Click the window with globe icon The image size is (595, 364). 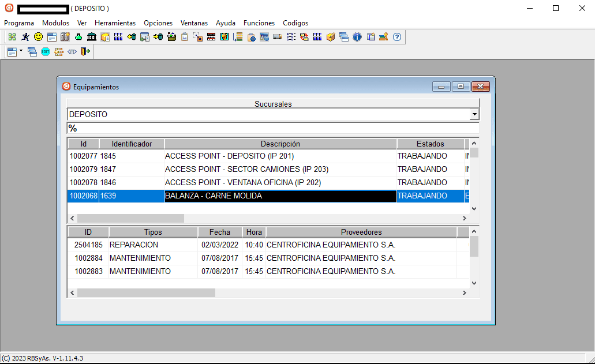[264, 37]
